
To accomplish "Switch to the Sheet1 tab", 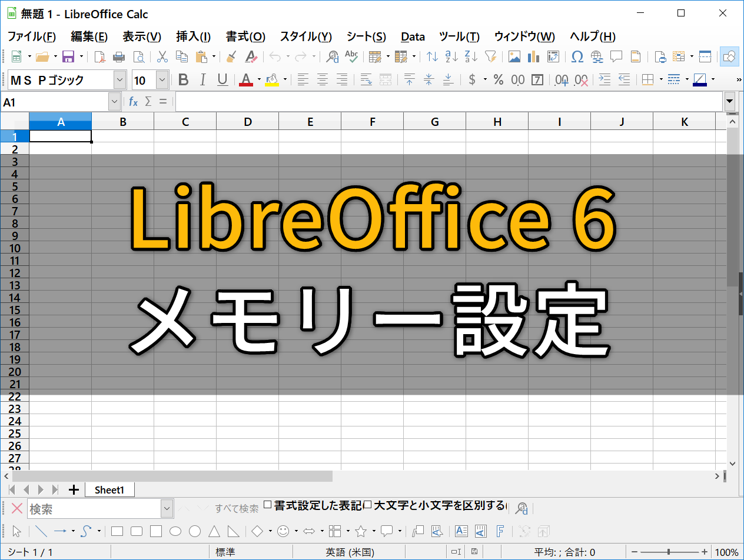I will pos(109,489).
